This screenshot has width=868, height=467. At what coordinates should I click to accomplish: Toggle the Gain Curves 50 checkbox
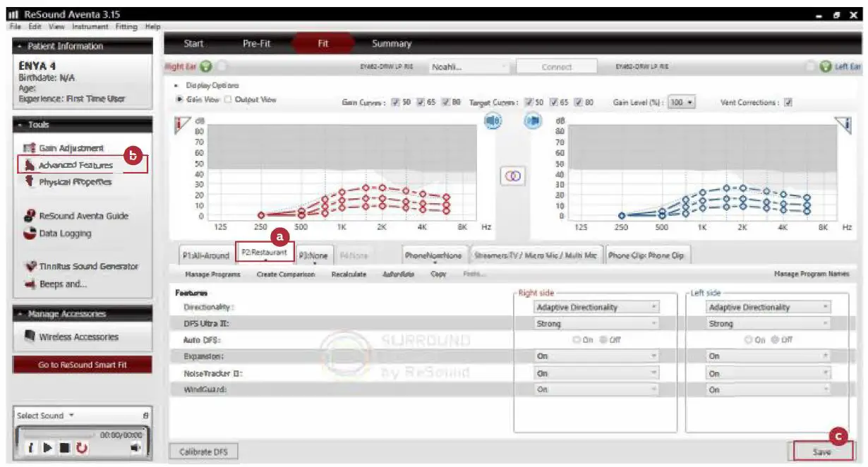396,102
